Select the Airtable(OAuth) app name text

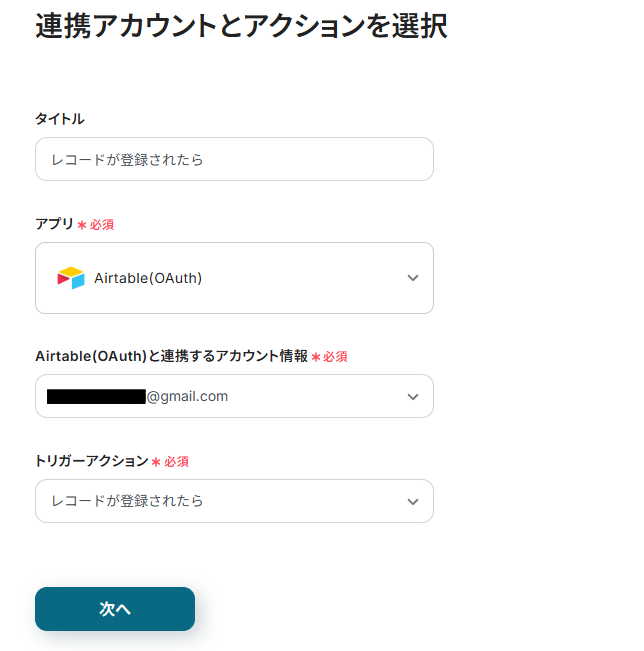[148, 278]
